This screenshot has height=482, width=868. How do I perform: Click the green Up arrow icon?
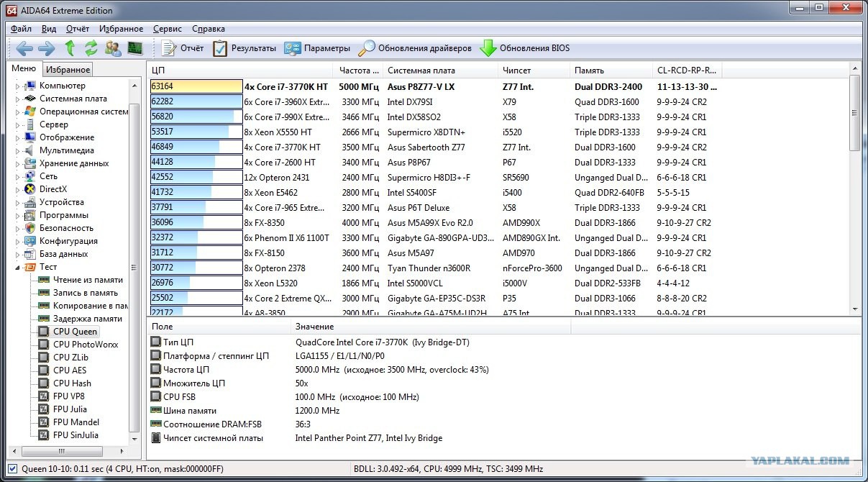click(x=70, y=48)
